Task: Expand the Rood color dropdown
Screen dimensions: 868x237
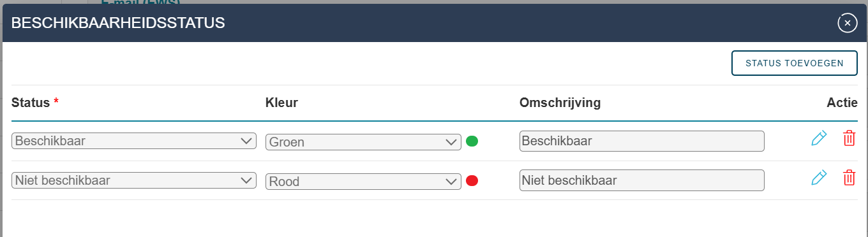Action: (x=363, y=182)
